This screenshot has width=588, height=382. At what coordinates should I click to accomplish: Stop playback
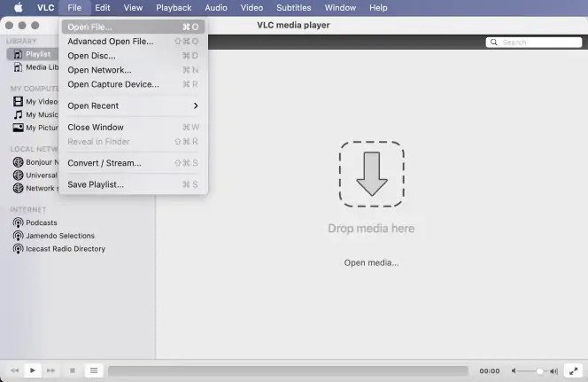click(x=73, y=370)
